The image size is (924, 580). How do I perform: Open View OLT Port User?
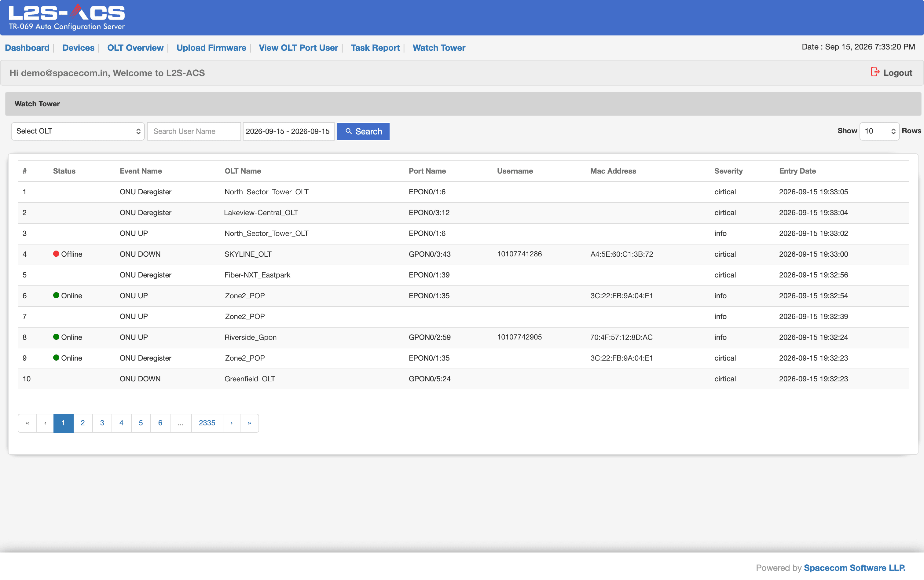(299, 48)
